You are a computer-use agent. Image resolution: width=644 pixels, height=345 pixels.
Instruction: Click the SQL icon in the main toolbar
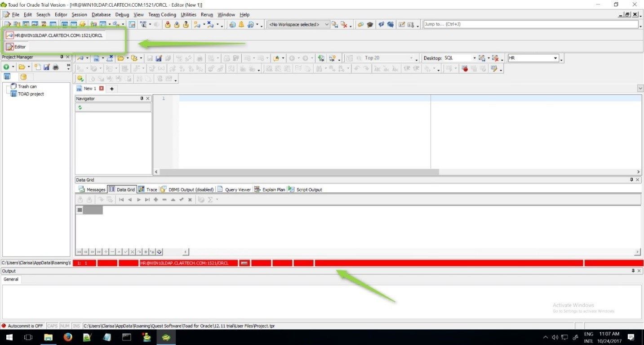[x=44, y=24]
